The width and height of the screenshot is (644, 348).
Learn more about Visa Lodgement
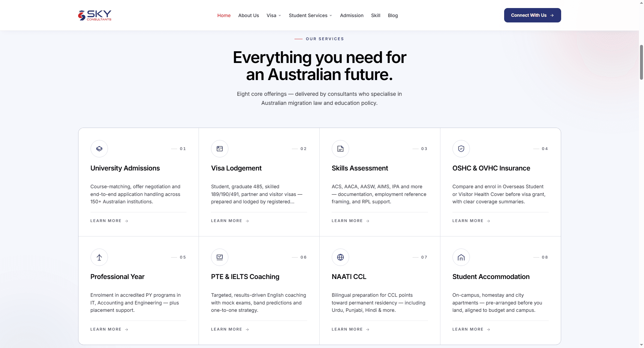point(230,221)
